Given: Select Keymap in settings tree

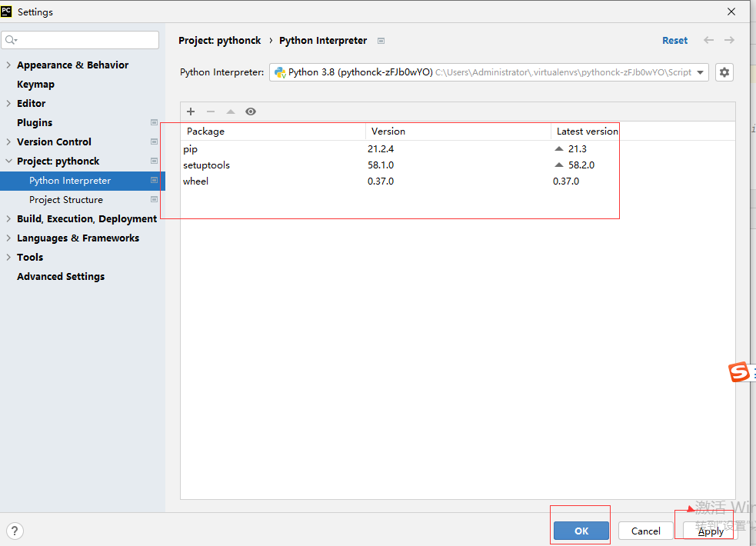Looking at the screenshot, I should coord(35,85).
